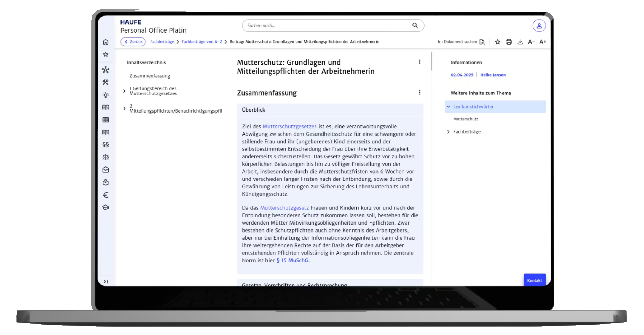Click the balance scales sidebar icon
644x335 pixels.
point(106,157)
